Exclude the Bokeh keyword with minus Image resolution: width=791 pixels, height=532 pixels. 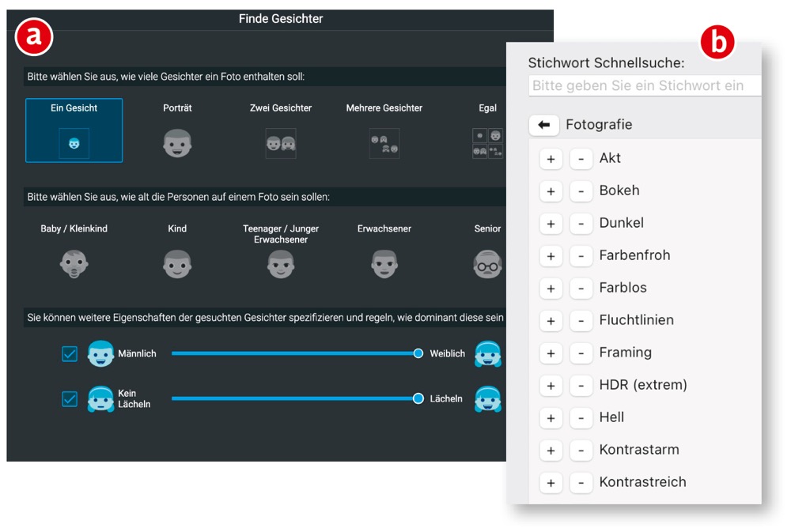pyautogui.click(x=581, y=191)
